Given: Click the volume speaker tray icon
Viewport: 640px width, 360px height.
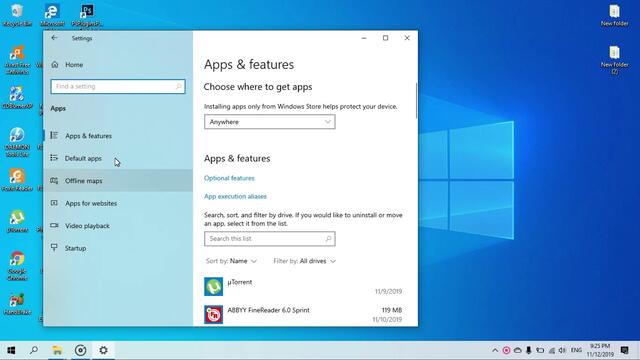Looking at the screenshot, I should pos(562,350).
